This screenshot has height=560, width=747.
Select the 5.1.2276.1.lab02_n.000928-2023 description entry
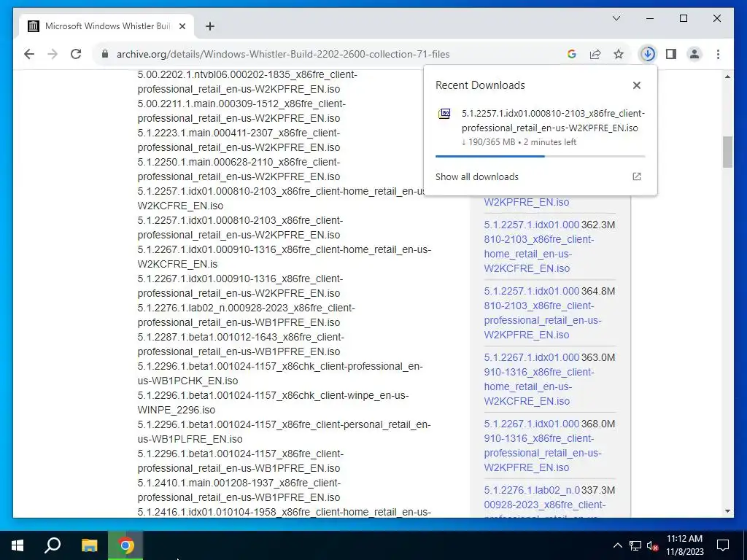pos(247,315)
